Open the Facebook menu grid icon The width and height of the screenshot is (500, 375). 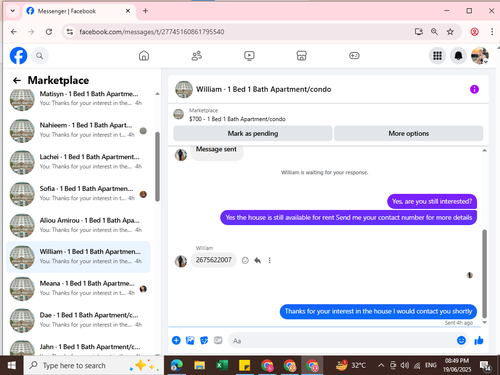pyautogui.click(x=437, y=56)
